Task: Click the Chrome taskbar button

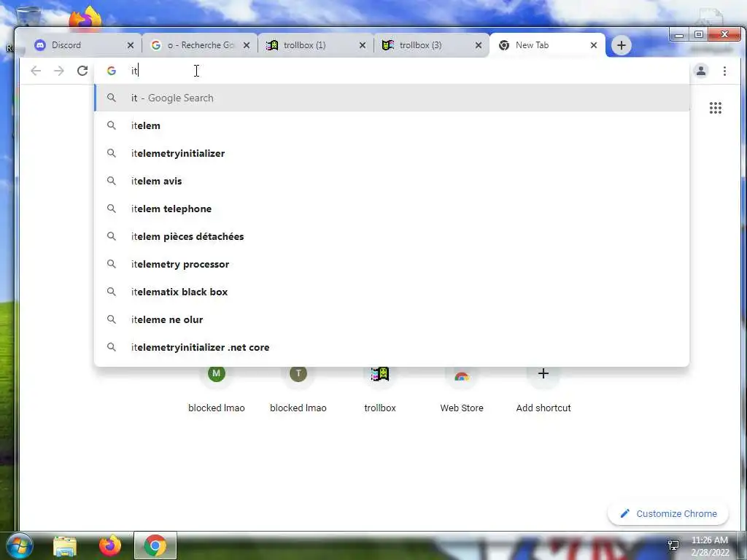Action: pyautogui.click(x=155, y=545)
